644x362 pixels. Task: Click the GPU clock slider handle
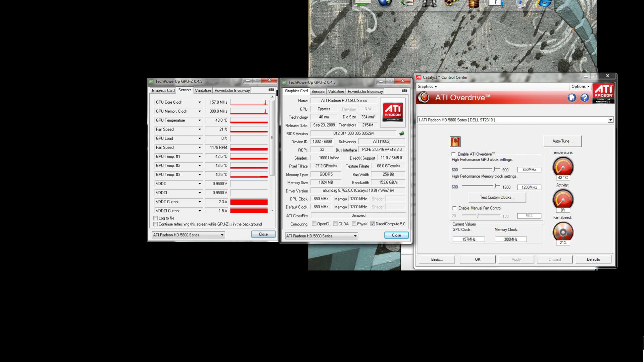(495, 169)
